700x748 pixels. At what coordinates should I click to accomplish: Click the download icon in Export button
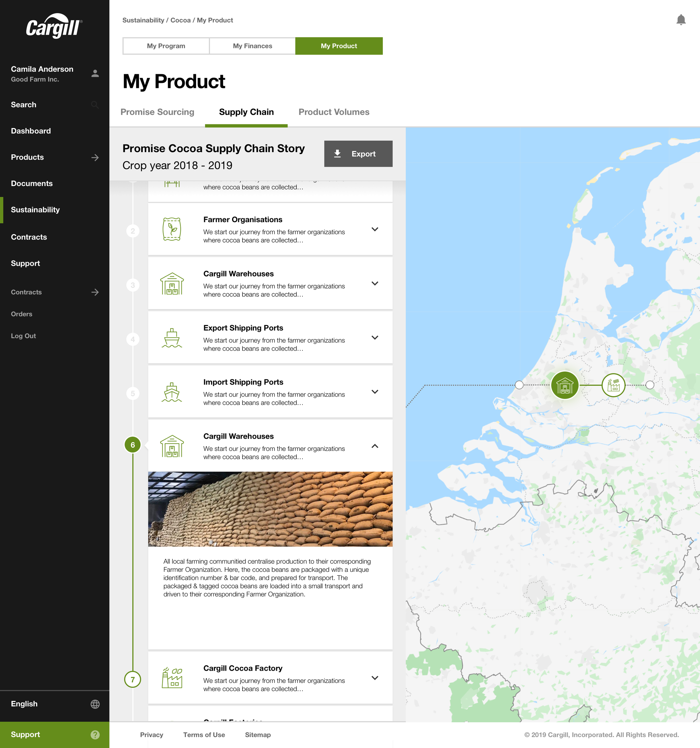[337, 154]
